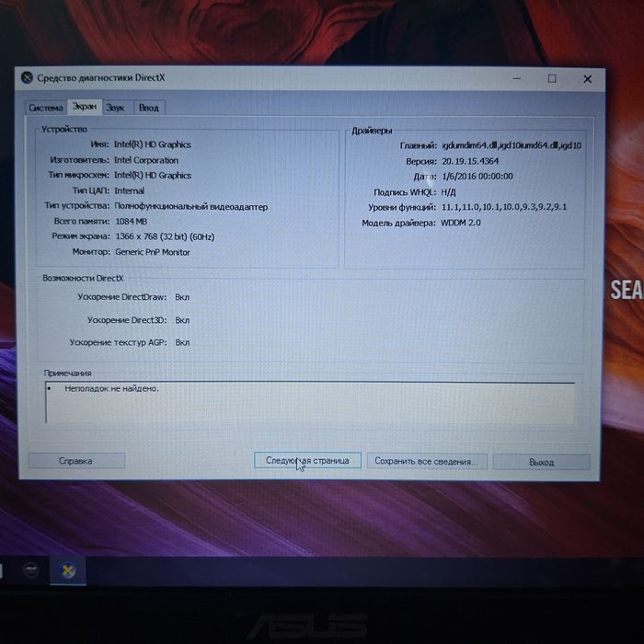Click the 'Средство диагностики DirectX' window title

coord(101,77)
